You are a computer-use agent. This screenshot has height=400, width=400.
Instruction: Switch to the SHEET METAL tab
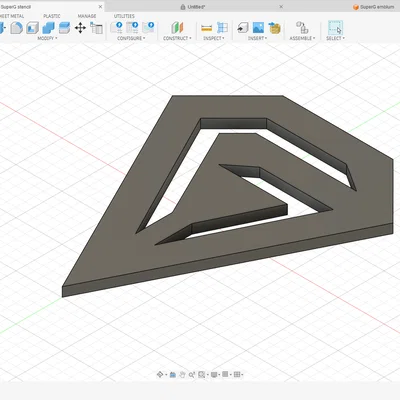tap(12, 16)
